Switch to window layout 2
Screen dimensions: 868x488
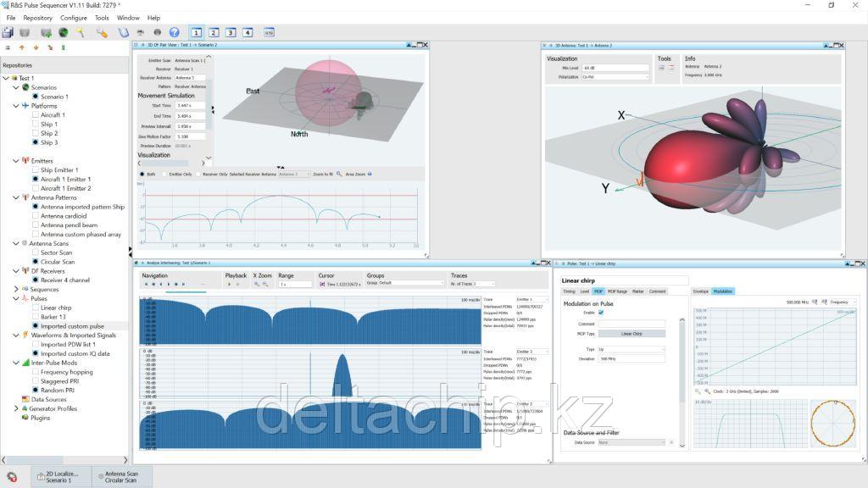(x=214, y=33)
